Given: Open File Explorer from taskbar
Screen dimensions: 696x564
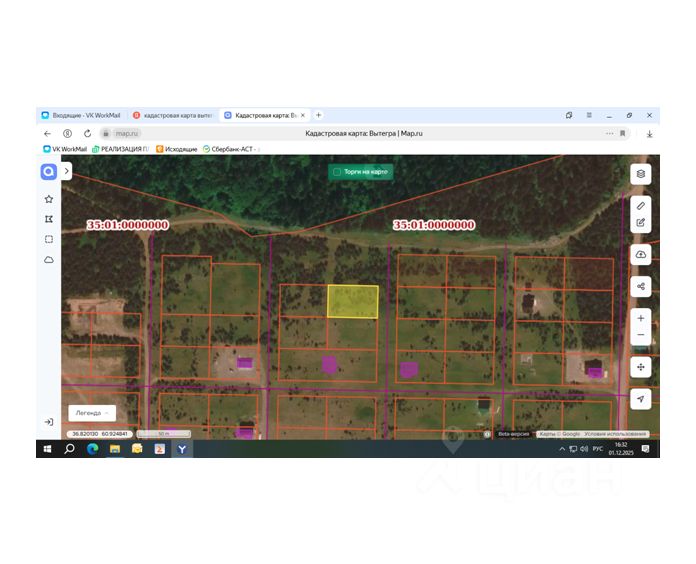Looking at the screenshot, I should pos(115,450).
